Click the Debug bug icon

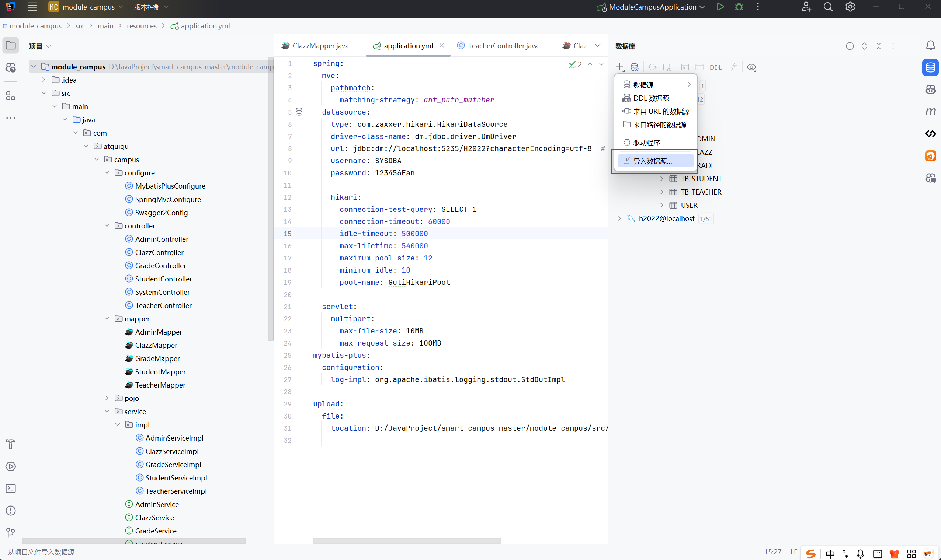pyautogui.click(x=739, y=7)
